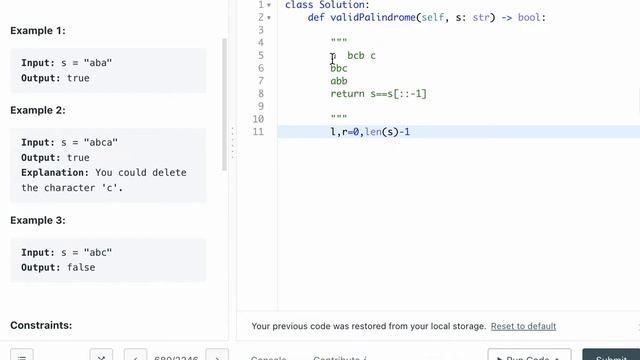Click line number 9 in the gutter

click(x=261, y=107)
